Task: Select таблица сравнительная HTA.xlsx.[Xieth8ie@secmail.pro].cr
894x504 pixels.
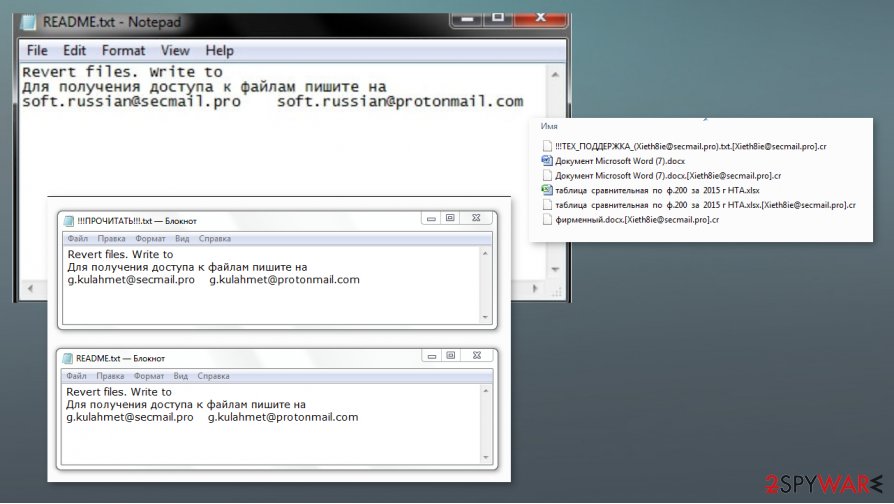Action: (705, 205)
